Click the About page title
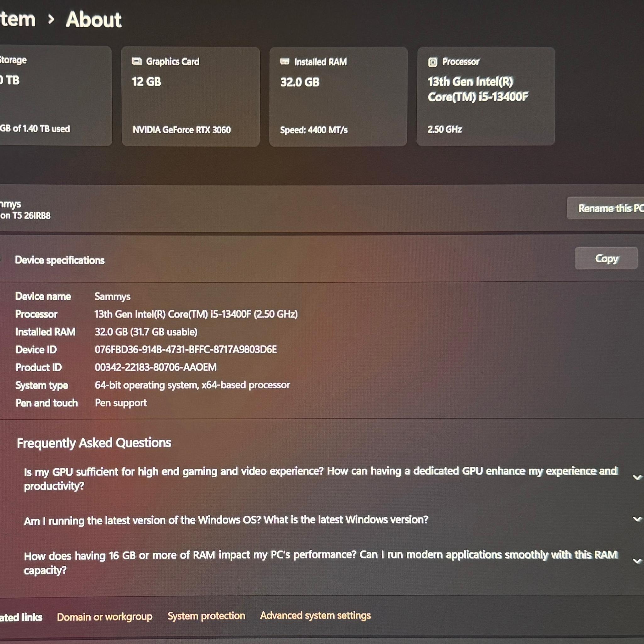 [x=94, y=19]
